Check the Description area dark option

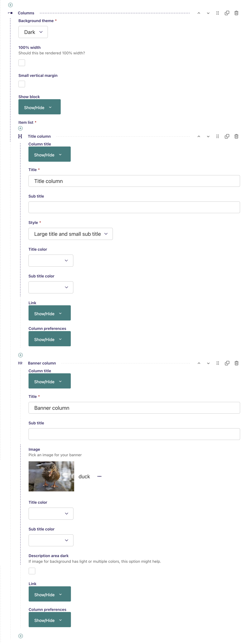(32, 571)
